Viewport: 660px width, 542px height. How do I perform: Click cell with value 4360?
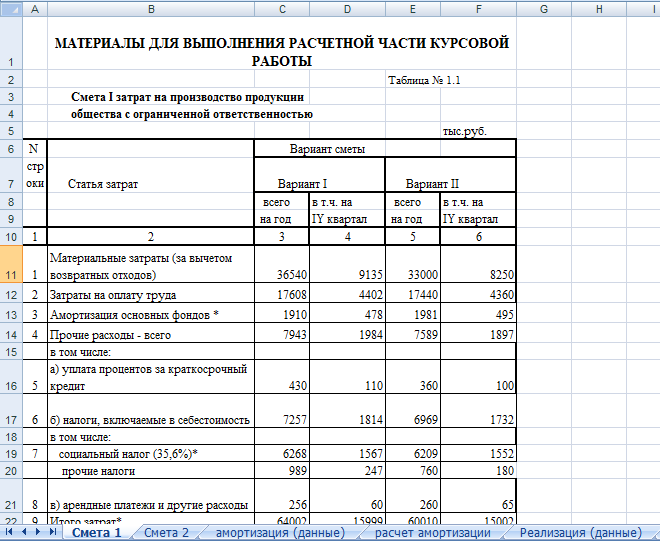[x=478, y=293]
